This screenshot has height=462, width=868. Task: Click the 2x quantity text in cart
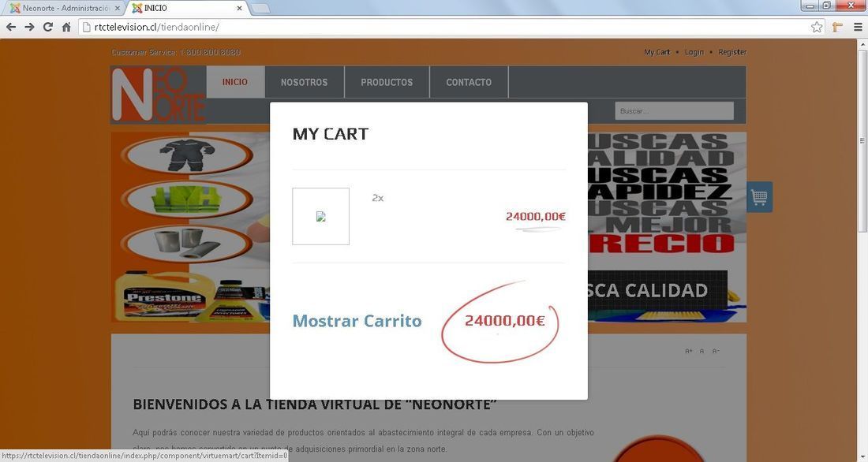pyautogui.click(x=377, y=198)
